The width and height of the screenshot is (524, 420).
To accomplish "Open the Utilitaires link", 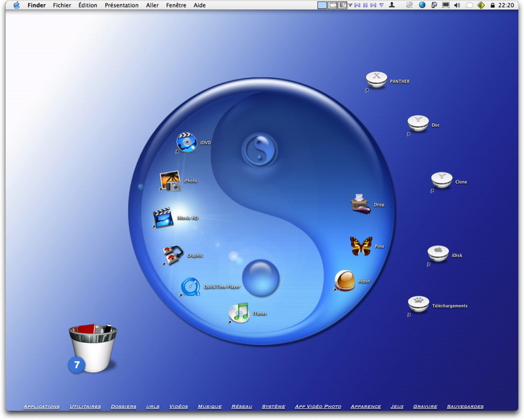I will tap(85, 407).
